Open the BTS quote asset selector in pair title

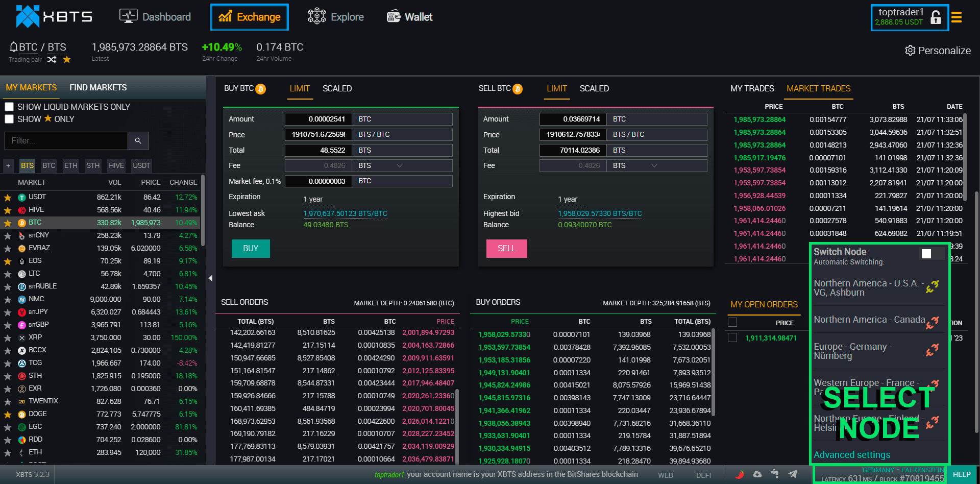pos(57,47)
